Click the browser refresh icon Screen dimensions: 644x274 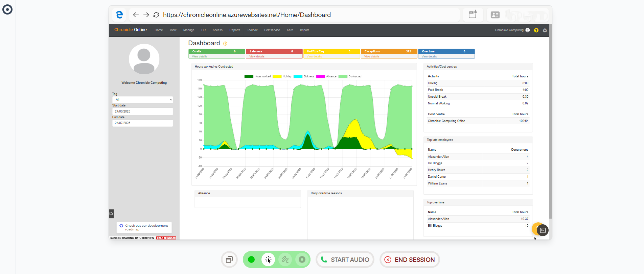[156, 15]
